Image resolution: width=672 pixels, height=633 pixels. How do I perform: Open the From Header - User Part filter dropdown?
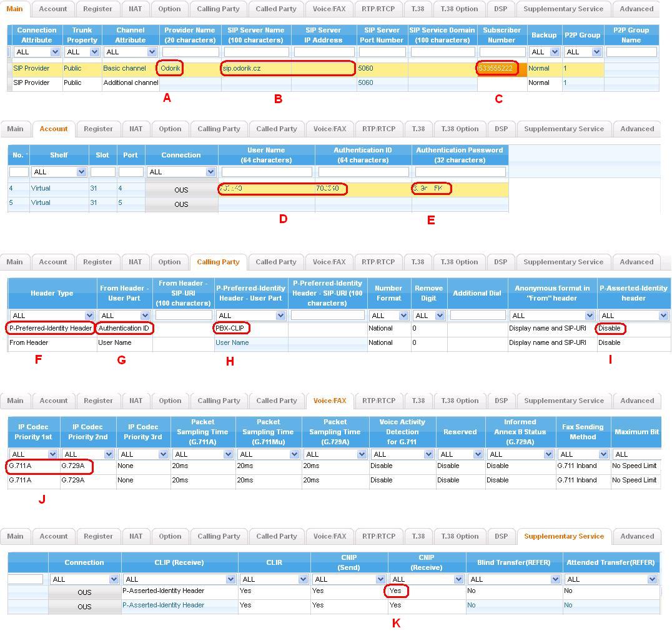click(x=124, y=316)
